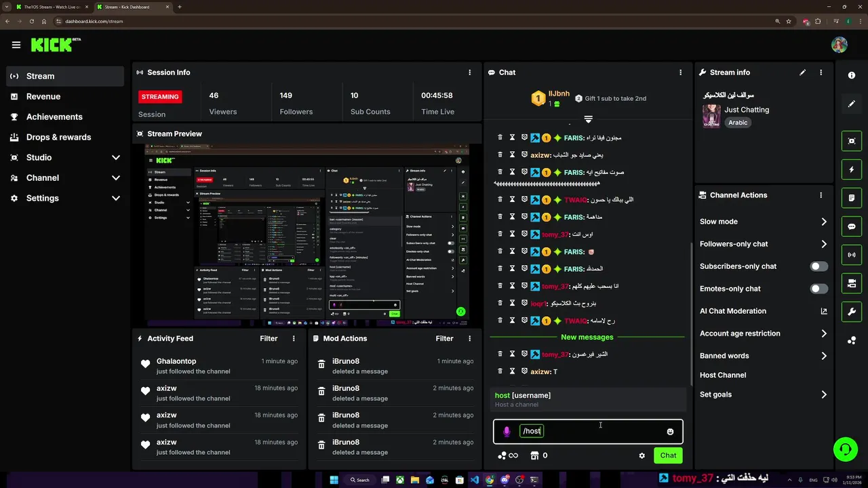Toggle Subscribers-only chat switch
Viewport: 868px width, 488px height.
pos(819,266)
